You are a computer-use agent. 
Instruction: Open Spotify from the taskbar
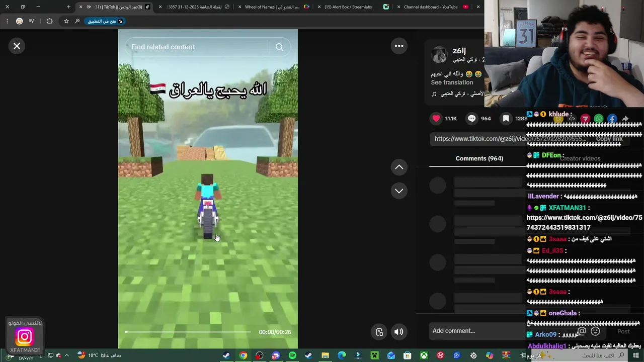tap(292, 355)
